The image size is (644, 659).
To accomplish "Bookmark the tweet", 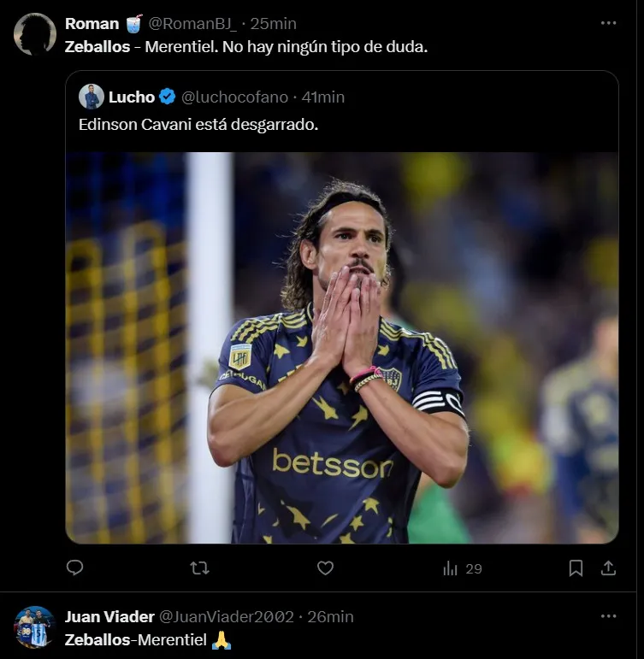I will coord(576,568).
